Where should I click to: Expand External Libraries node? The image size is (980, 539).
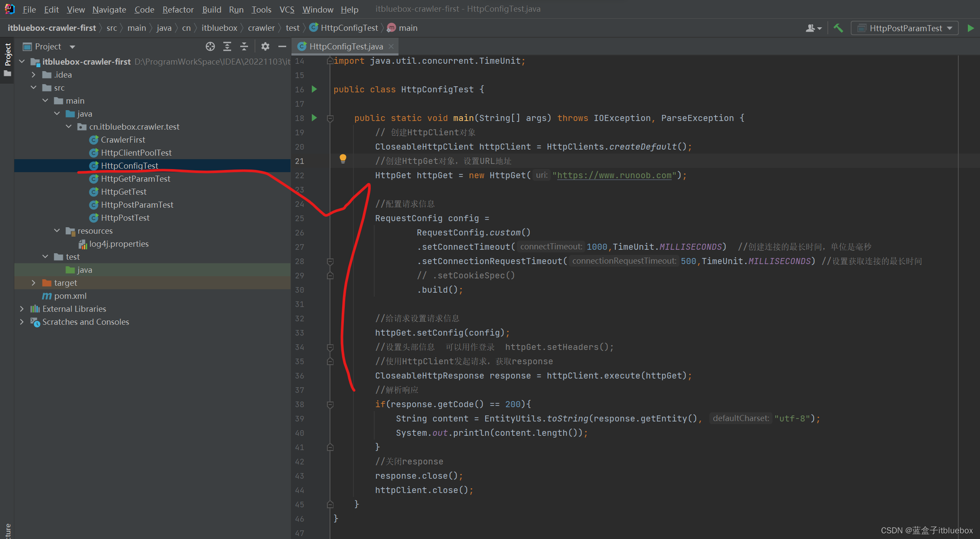coord(22,309)
